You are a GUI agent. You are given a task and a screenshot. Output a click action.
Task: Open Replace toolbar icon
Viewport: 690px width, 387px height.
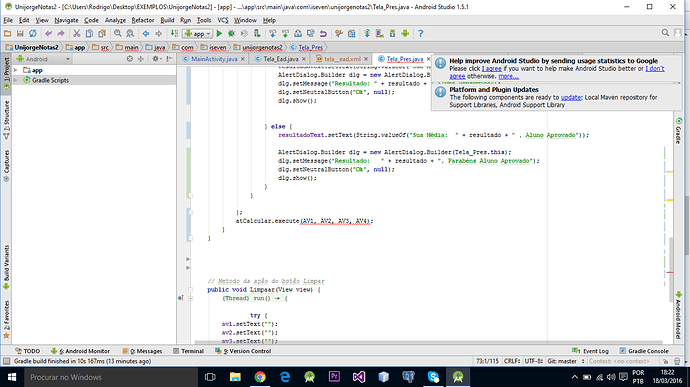point(130,33)
